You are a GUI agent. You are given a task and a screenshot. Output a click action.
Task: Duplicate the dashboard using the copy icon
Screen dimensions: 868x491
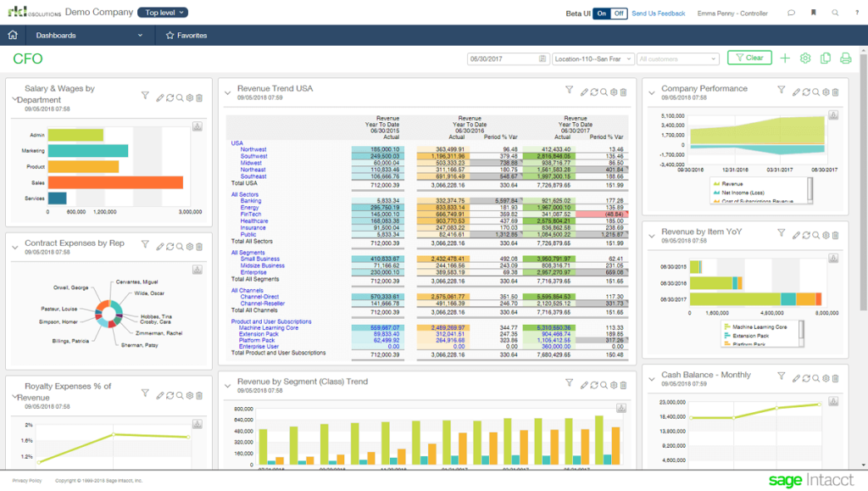point(823,58)
